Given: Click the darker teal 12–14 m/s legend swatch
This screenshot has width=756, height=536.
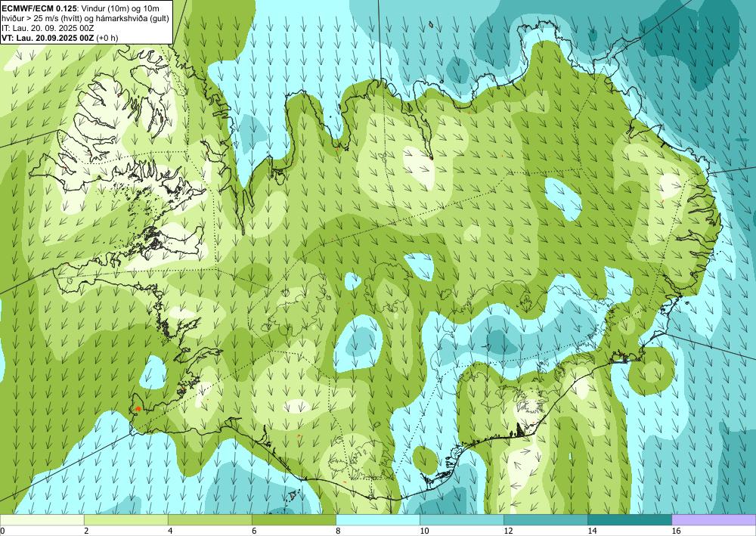Looking at the screenshot, I should pyautogui.click(x=546, y=519).
